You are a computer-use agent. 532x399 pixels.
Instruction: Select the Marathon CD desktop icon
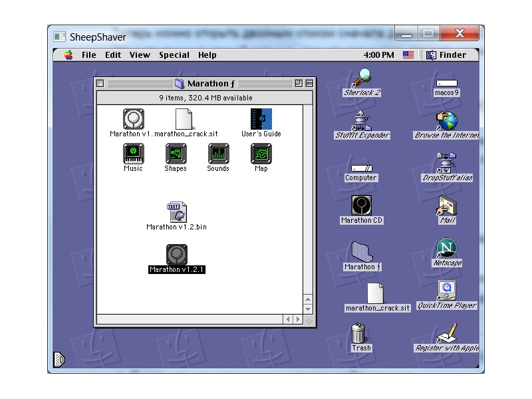361,205
